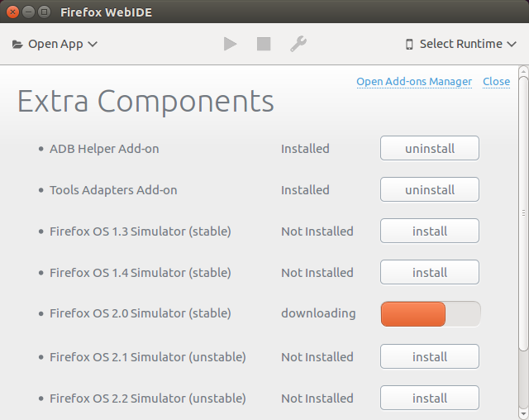Click the folder icon beside Open App

[x=17, y=44]
